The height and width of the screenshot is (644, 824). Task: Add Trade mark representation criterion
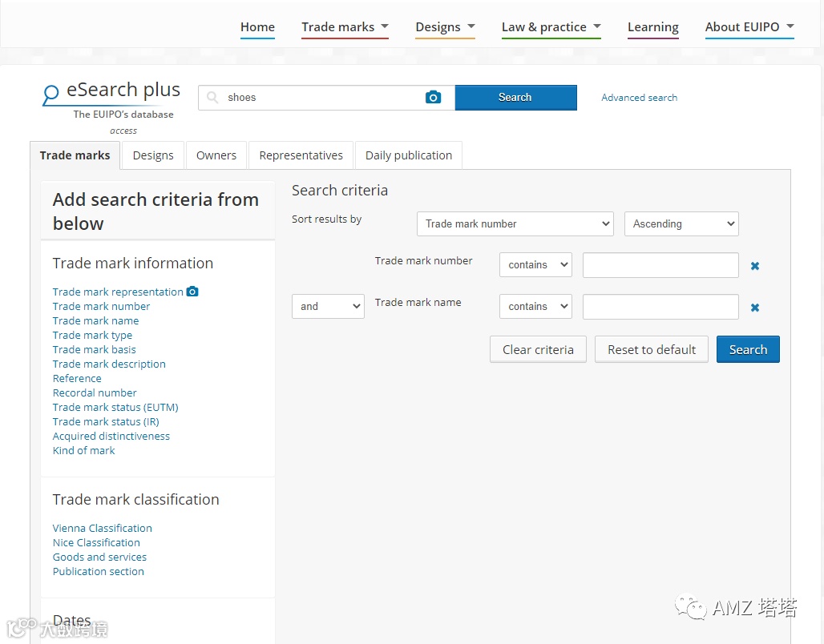click(x=118, y=292)
